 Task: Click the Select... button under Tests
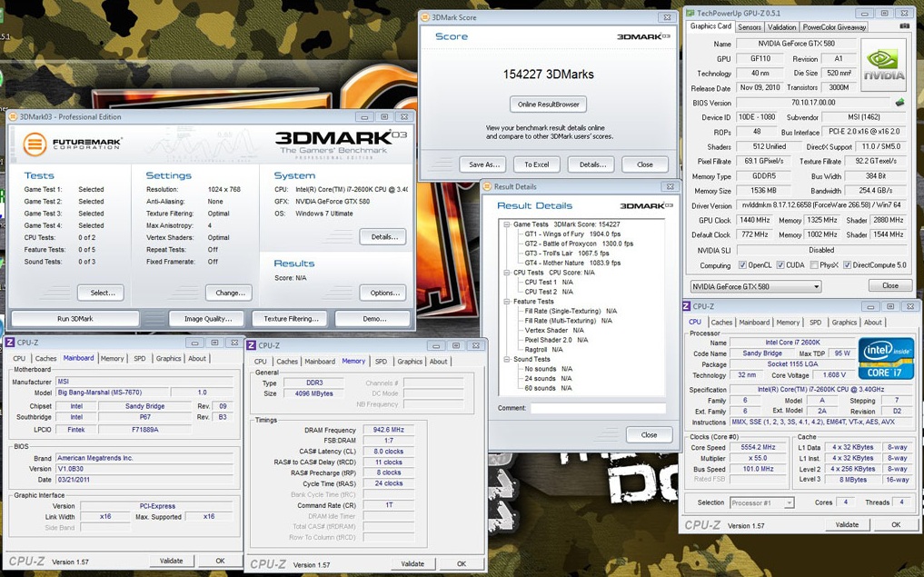click(101, 293)
